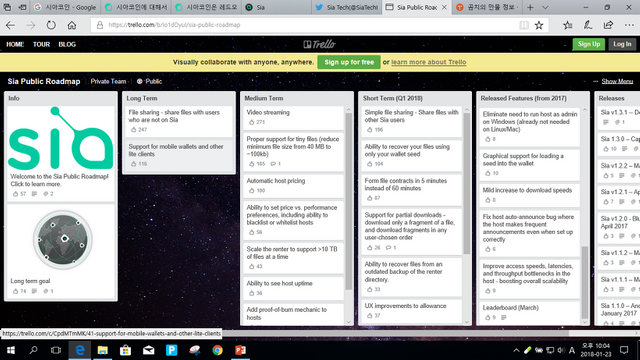Show hidden system tray icons
This screenshot has width=640, height=360.
(x=516, y=350)
